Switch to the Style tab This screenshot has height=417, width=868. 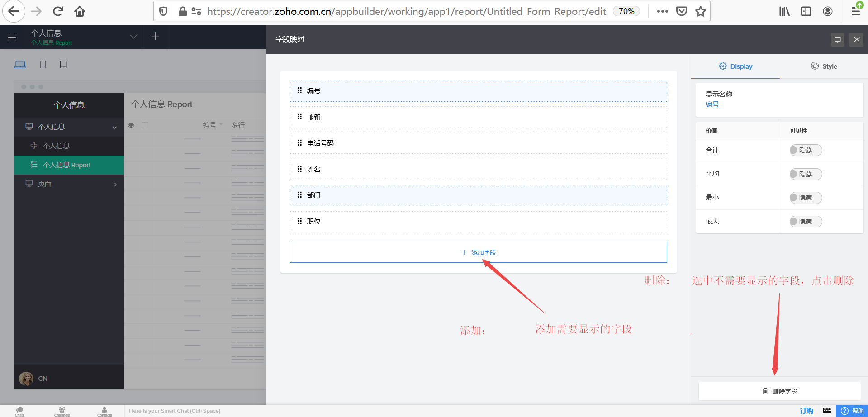click(x=824, y=66)
